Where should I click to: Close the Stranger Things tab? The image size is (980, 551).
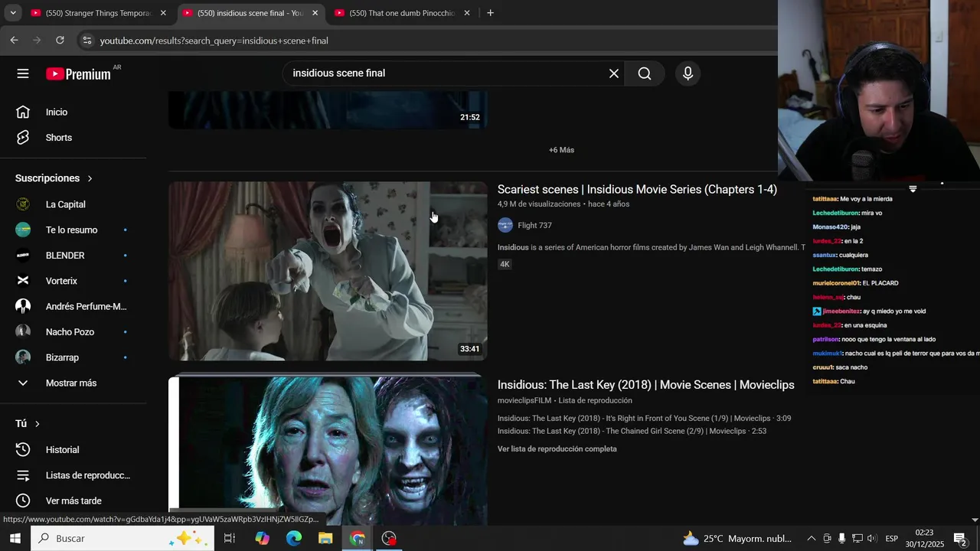(x=163, y=13)
